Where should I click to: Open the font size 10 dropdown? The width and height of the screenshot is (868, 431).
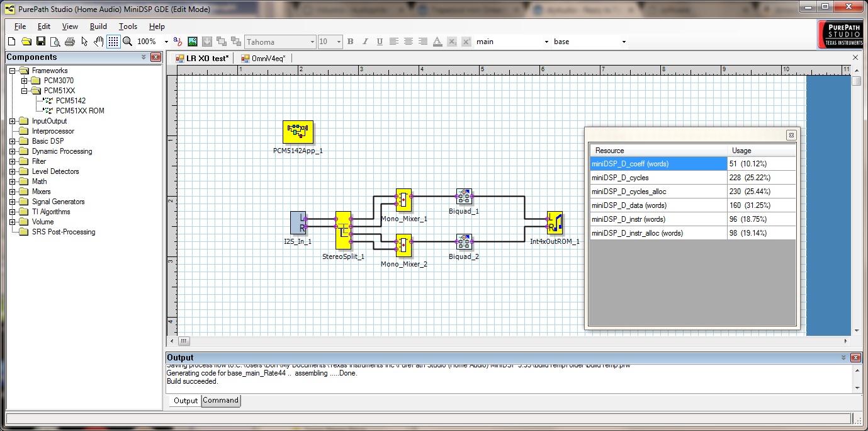coord(339,42)
